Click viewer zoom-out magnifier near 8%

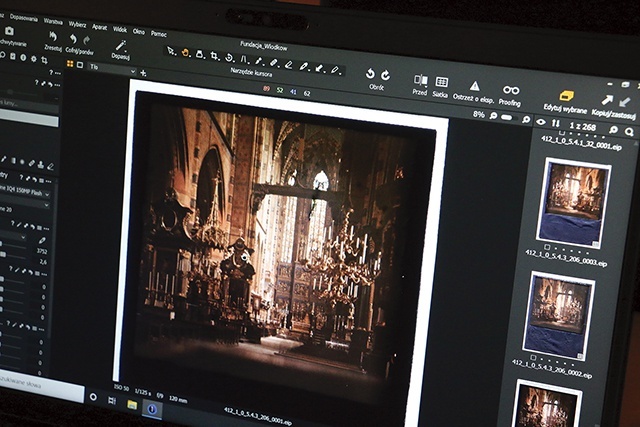[493, 116]
